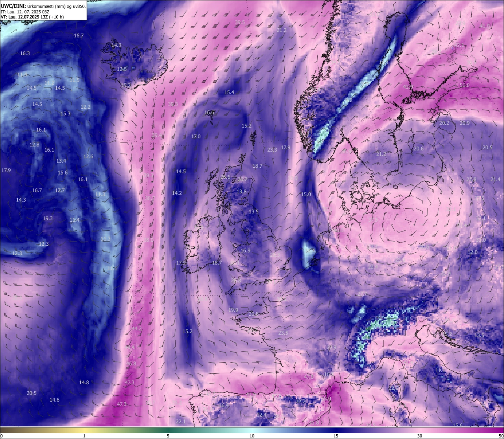504x439 pixels.
Task: Click the map value 21.4
Action: click(495, 179)
